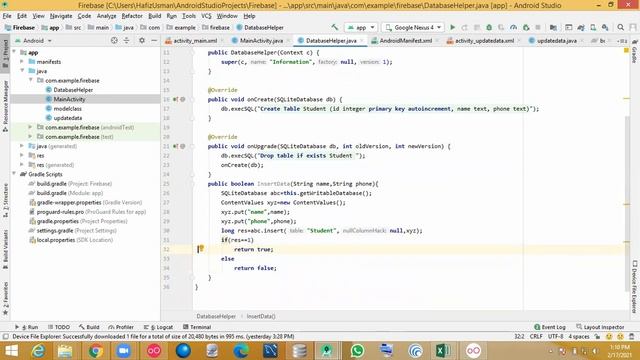This screenshot has width=640, height=360.
Task: Open the Android view selector dropdown
Action: coord(33,41)
